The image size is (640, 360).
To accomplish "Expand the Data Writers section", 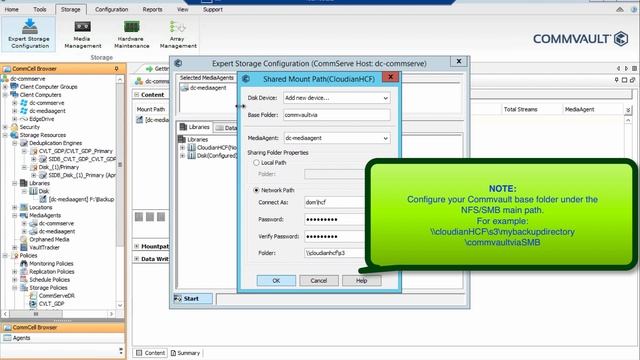I will (x=137, y=259).
